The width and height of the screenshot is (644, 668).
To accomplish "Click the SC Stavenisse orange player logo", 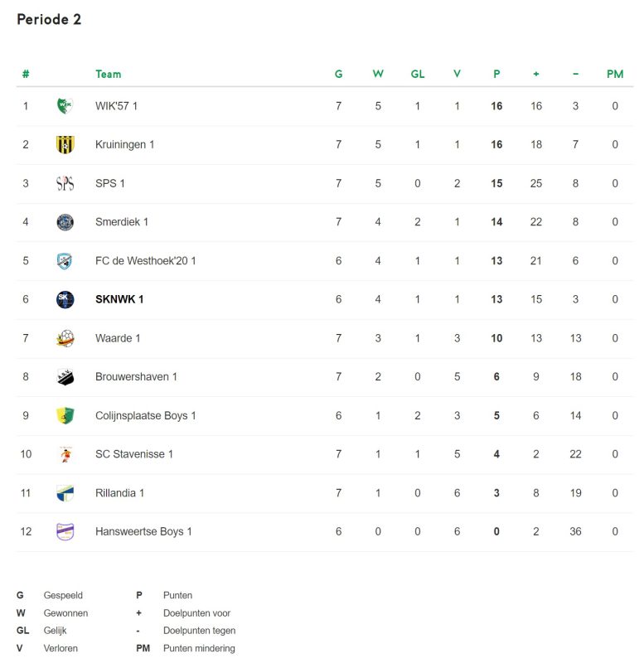I will [65, 454].
